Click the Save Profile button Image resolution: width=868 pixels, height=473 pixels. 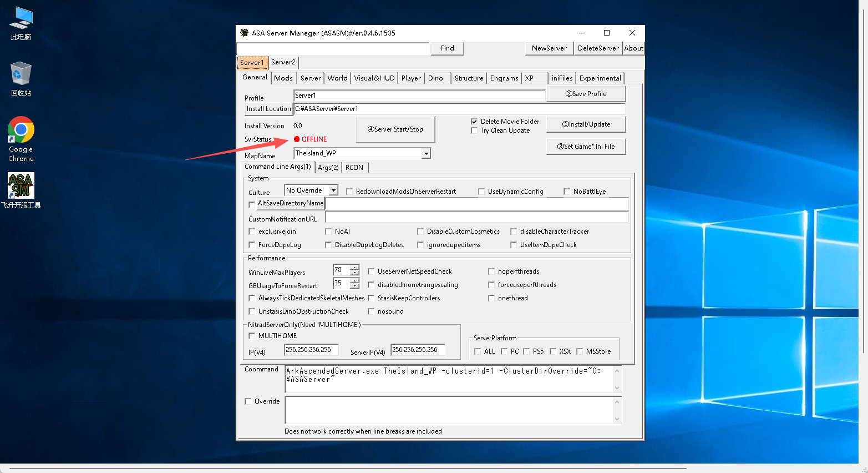[586, 94]
